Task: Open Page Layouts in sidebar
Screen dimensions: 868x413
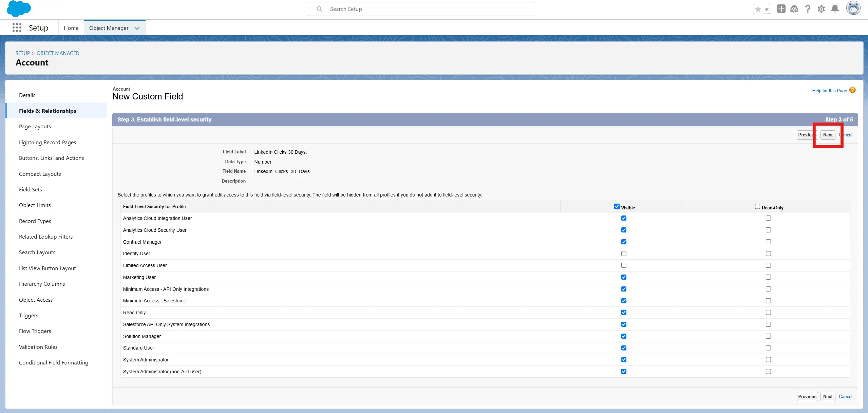Action: (x=35, y=126)
